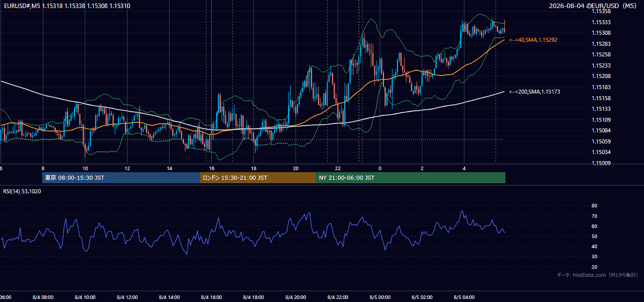Click the 8/5 00:00 date label
Image resolution: width=644 pixels, height=302 pixels.
click(x=380, y=297)
